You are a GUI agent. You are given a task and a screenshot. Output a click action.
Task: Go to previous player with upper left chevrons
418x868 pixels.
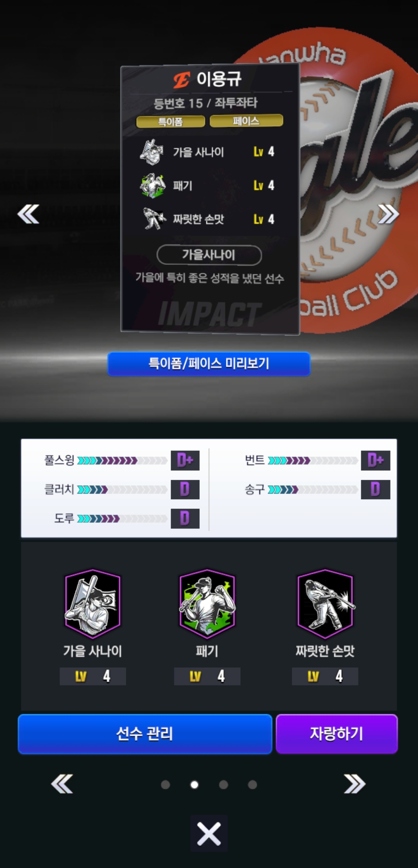click(28, 214)
